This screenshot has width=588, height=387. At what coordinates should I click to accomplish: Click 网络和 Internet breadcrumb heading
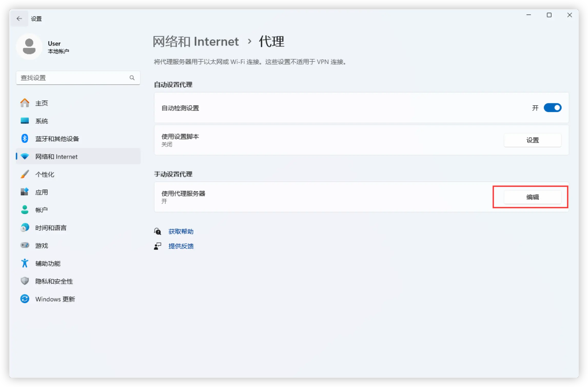click(x=196, y=41)
